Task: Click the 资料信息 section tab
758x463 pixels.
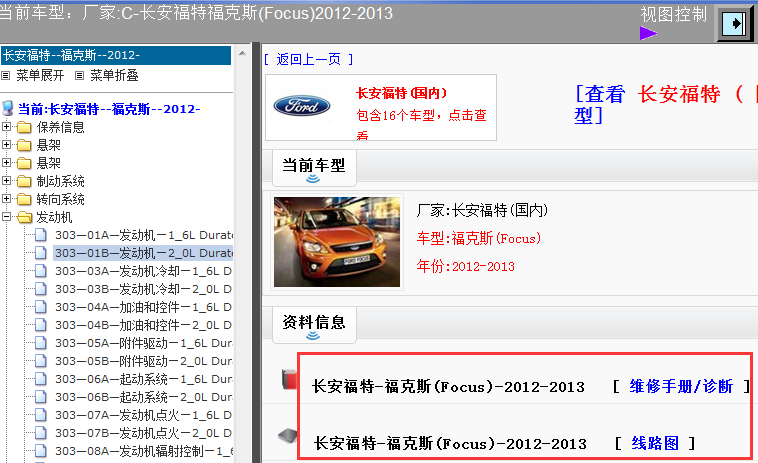Action: coord(314,325)
